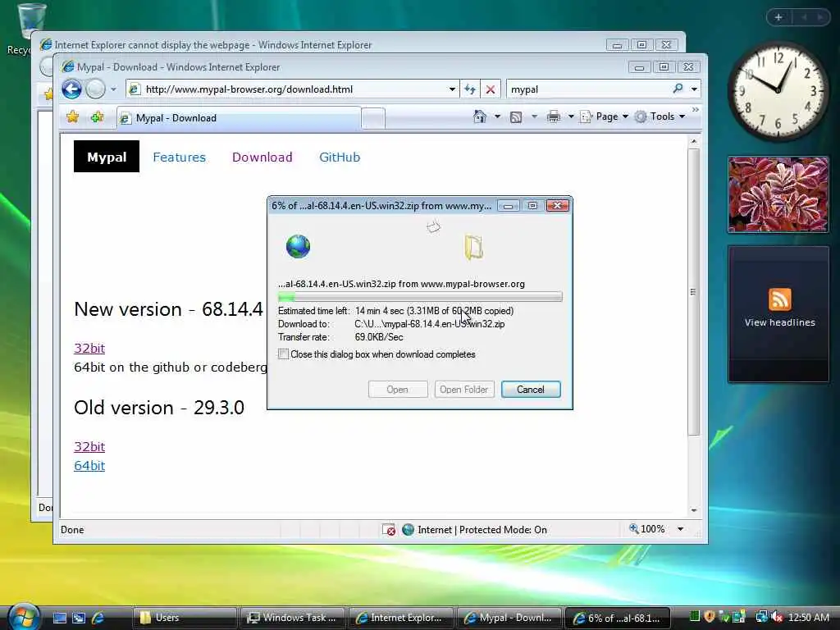Expand the address bar history dropdown

tap(453, 89)
